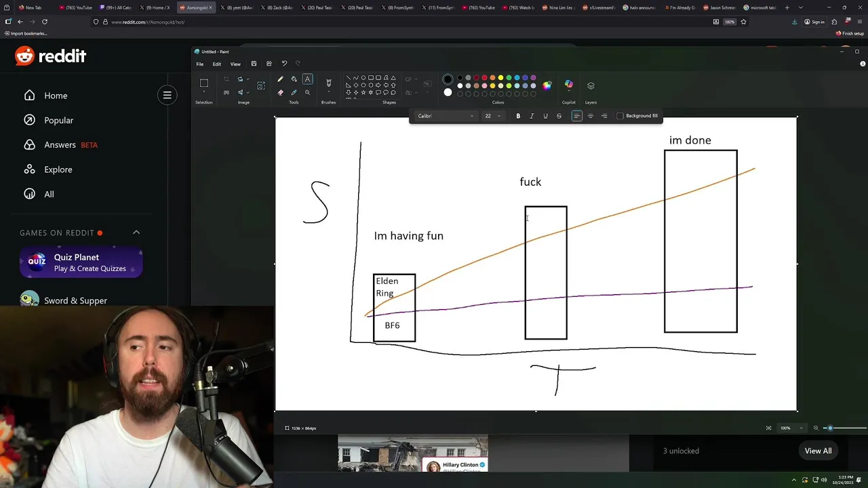
Task: Switch to the microsoft browser tab
Action: (759, 7)
